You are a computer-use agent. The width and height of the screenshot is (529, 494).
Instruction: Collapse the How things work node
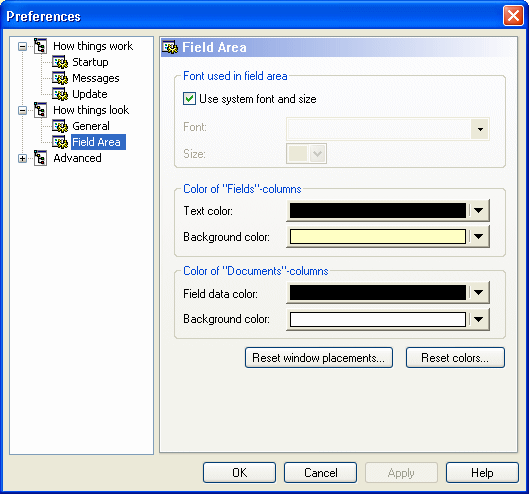click(x=22, y=46)
